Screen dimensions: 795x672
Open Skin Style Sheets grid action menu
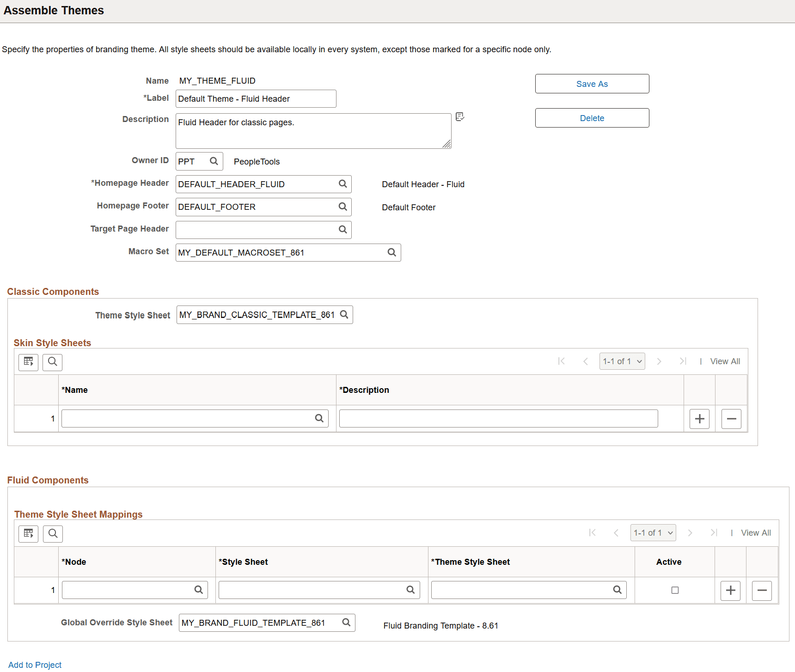point(28,362)
